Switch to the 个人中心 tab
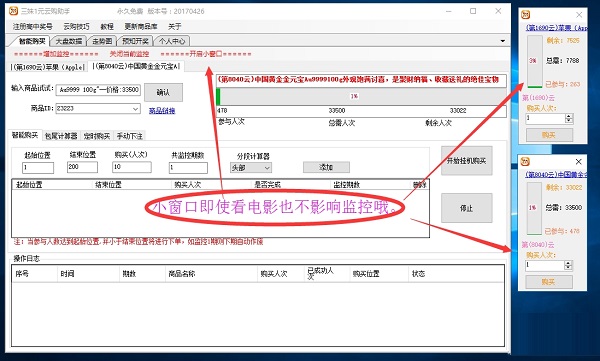600x361 pixels. [x=172, y=41]
